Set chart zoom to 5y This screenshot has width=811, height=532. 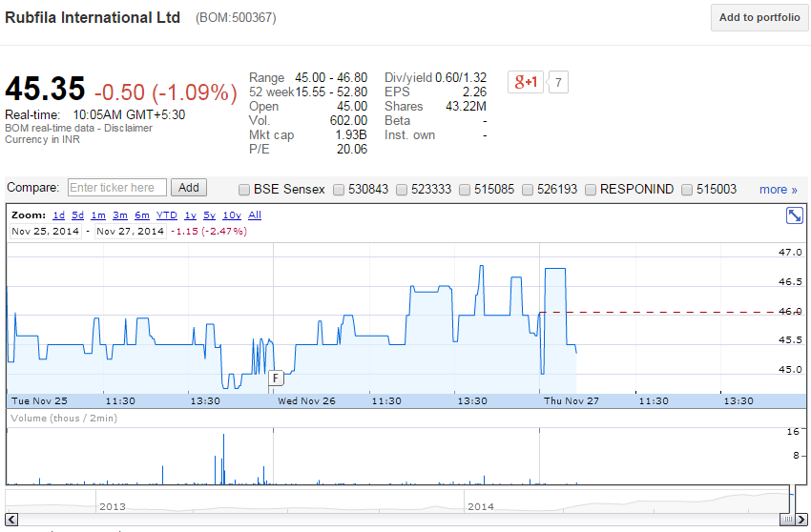pos(210,215)
